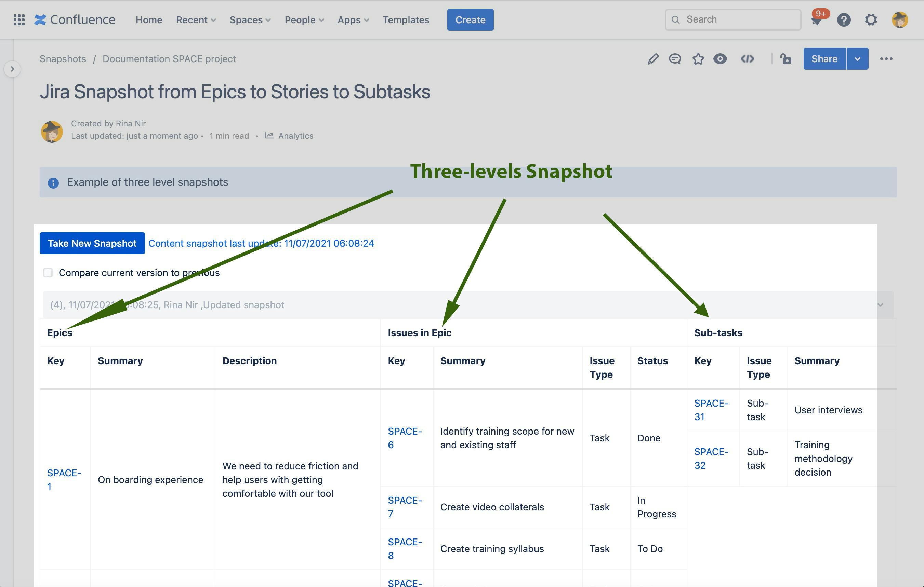Toggle watching this page with the eye icon
The height and width of the screenshot is (587, 924).
(720, 59)
